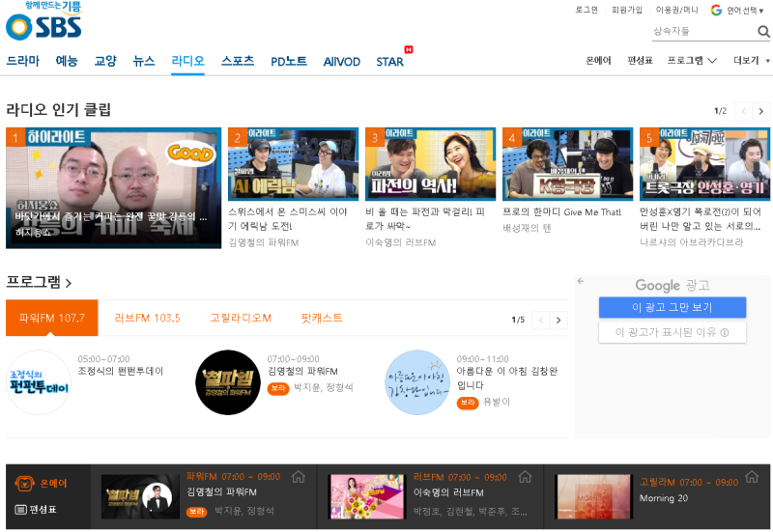Open the 뉴스 menu
Image resolution: width=773 pixels, height=532 pixels.
click(x=144, y=61)
